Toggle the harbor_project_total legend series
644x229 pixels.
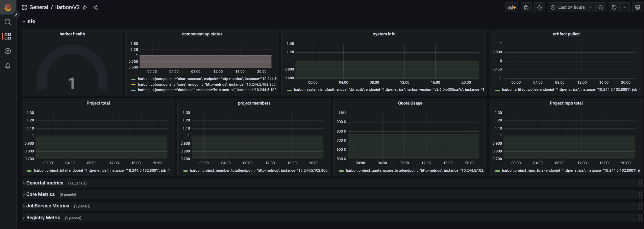103,171
